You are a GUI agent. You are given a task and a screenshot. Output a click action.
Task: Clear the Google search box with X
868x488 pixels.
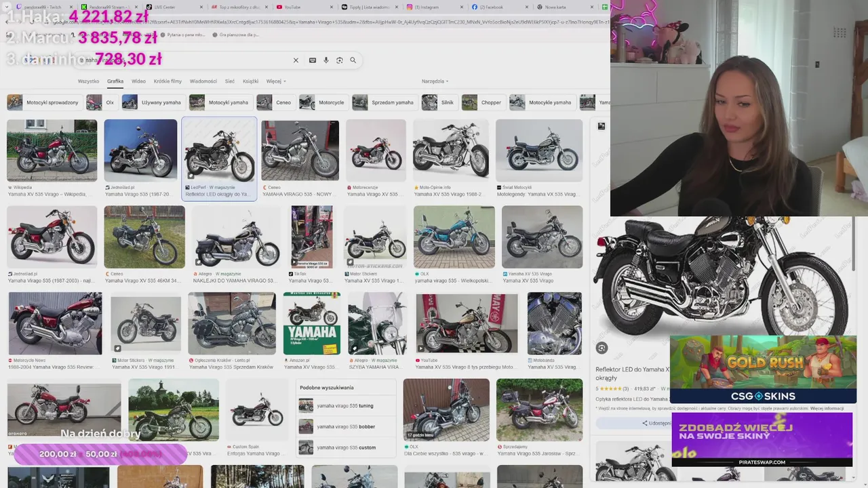(x=296, y=60)
